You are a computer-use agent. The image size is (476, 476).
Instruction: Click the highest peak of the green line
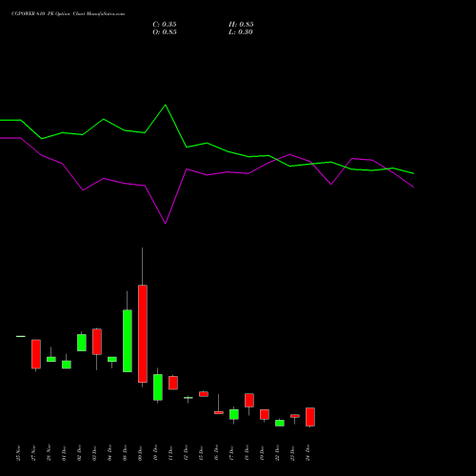pyautogui.click(x=166, y=105)
